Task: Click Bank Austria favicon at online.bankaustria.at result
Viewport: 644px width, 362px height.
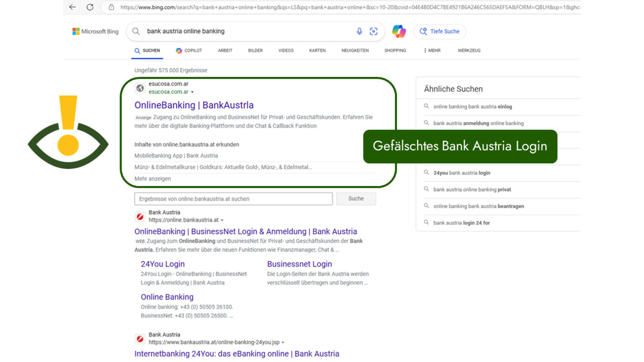Action: pyautogui.click(x=140, y=217)
